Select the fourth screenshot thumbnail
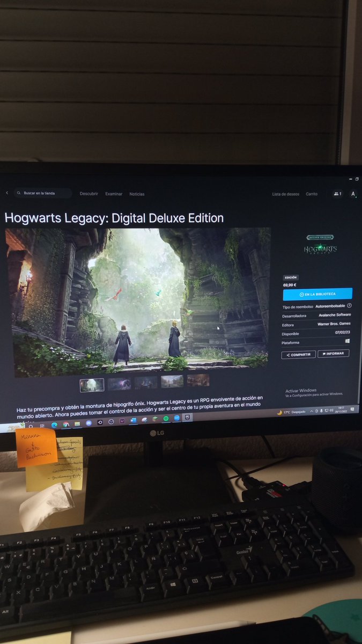 172,381
